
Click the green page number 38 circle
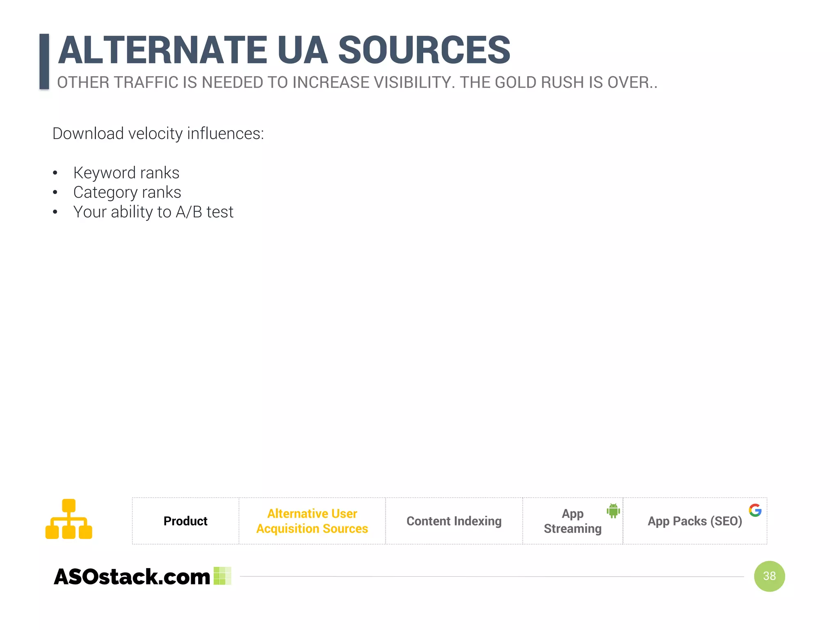pos(769,576)
